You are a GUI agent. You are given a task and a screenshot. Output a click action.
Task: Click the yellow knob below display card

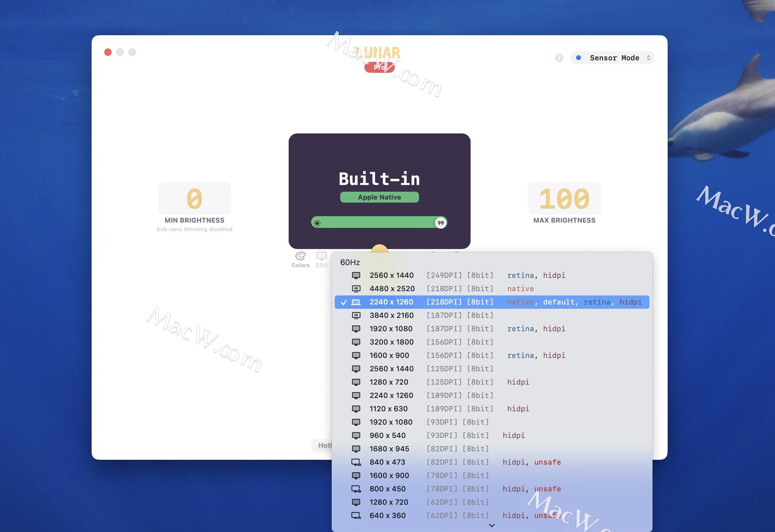pyautogui.click(x=379, y=248)
